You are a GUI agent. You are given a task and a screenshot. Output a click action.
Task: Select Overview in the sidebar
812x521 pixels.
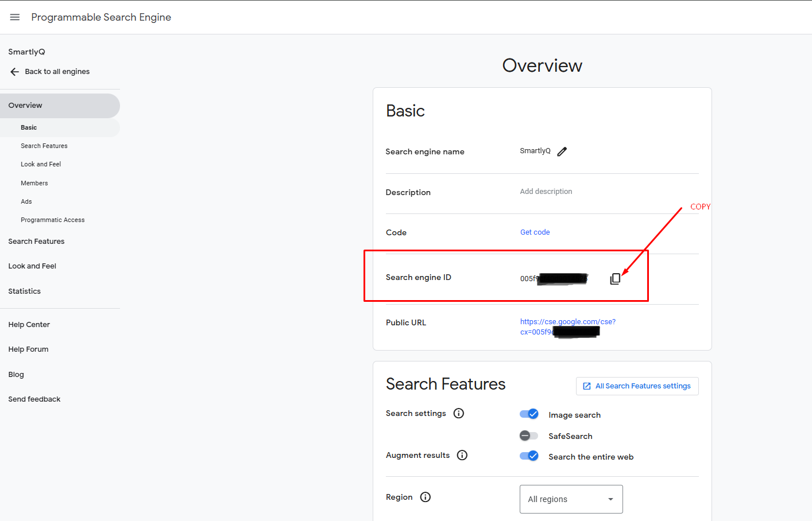pos(60,106)
